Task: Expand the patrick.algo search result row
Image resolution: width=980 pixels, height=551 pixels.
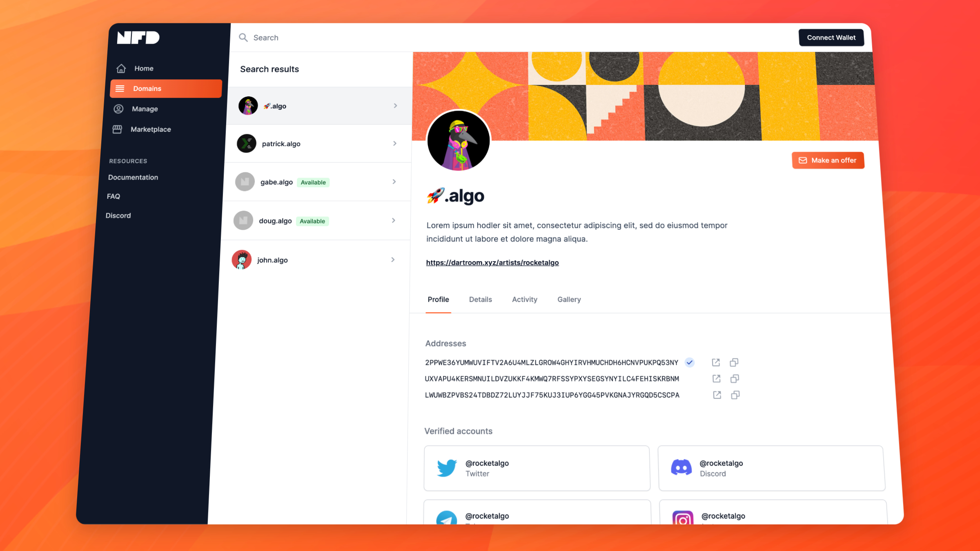Action: (x=394, y=143)
